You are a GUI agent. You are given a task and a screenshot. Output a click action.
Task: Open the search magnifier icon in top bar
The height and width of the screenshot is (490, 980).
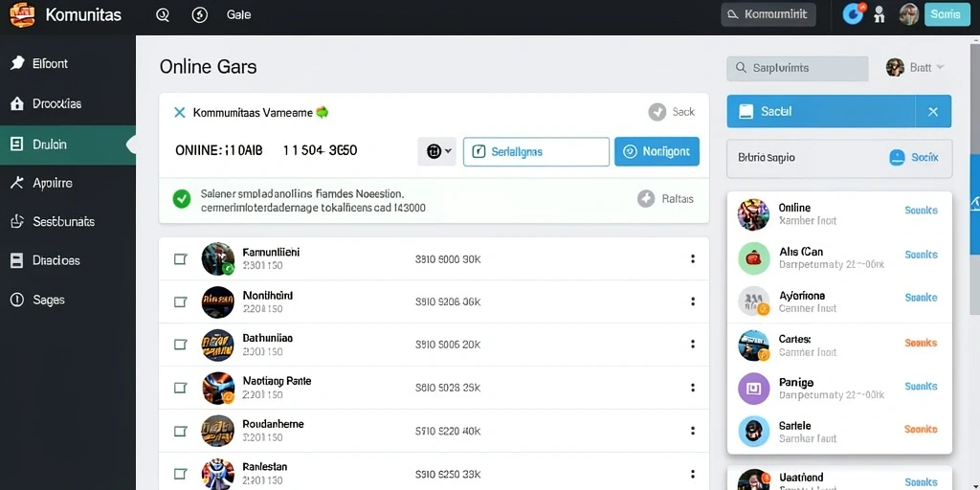click(x=163, y=15)
